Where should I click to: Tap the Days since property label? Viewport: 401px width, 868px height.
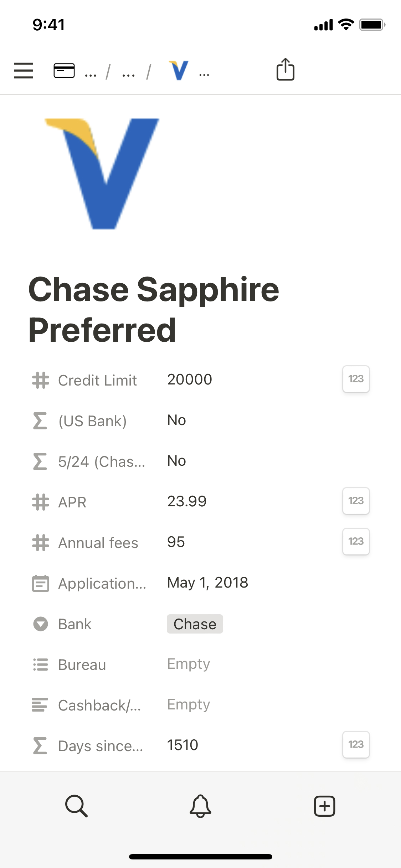(101, 746)
